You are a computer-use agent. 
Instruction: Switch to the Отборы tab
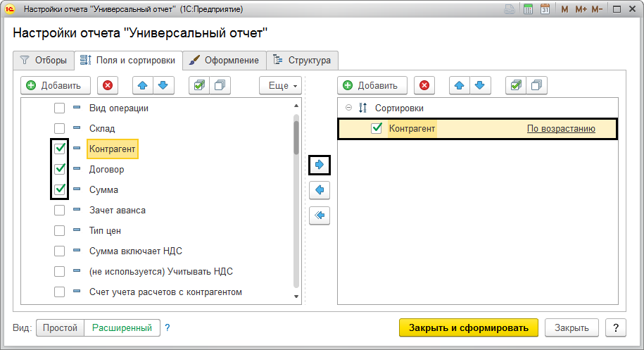[x=44, y=60]
